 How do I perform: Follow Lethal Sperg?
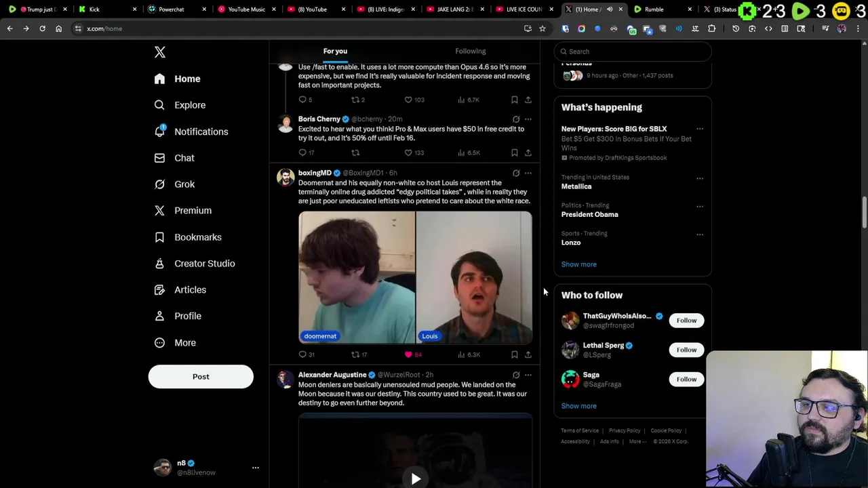(x=686, y=350)
